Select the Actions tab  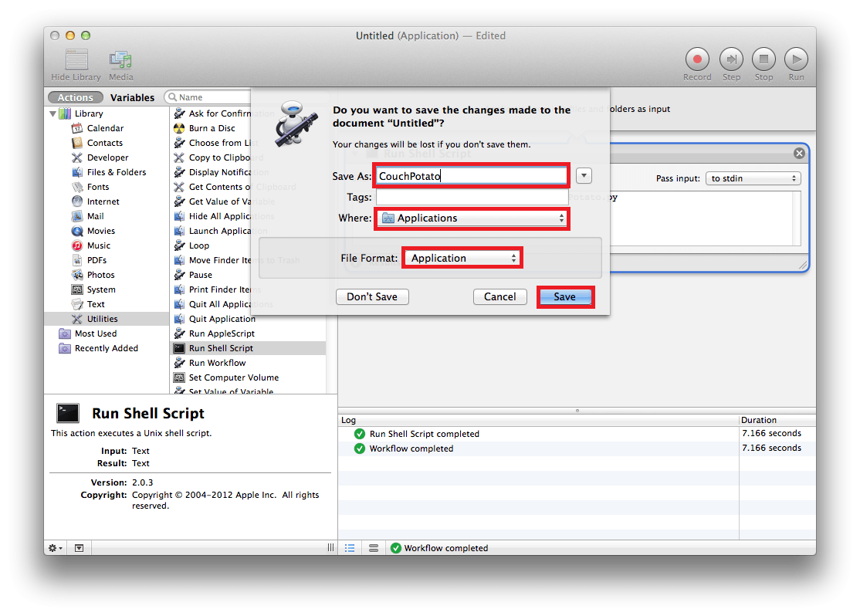(x=76, y=97)
